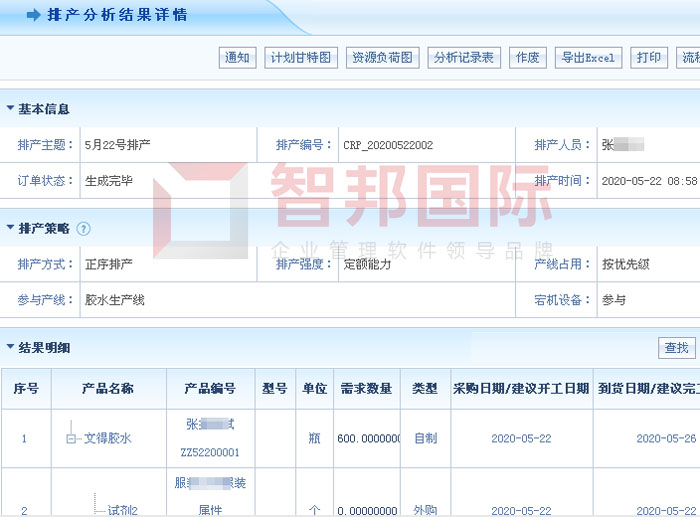Click the 作废 button

tap(527, 58)
